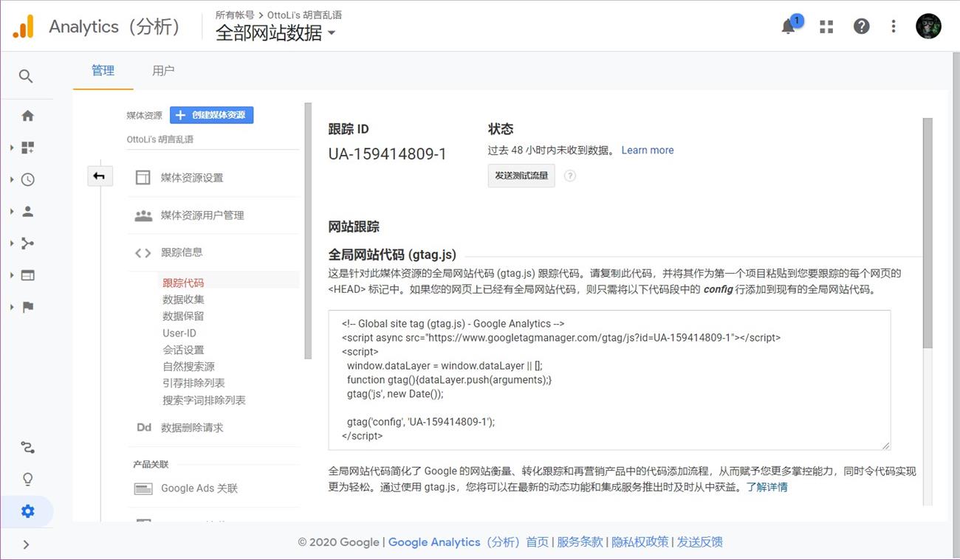The image size is (960, 560).
Task: Open the 了解详情 link
Action: point(767,487)
